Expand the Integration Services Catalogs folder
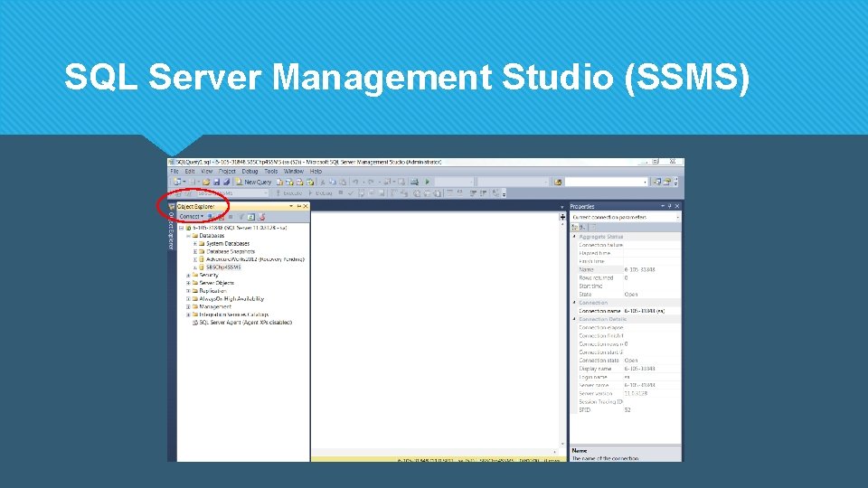Viewport: 868px width, 488px height. coord(188,314)
